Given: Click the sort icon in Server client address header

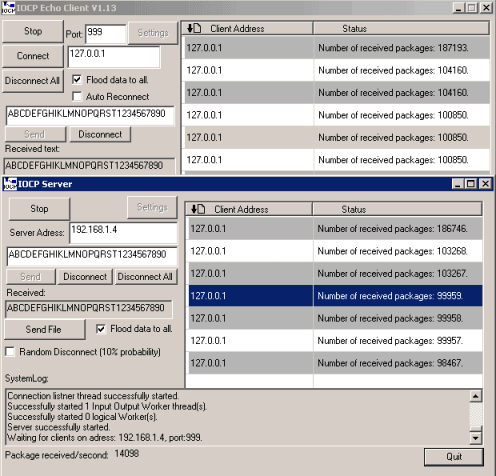Looking at the screenshot, I should (x=198, y=209).
